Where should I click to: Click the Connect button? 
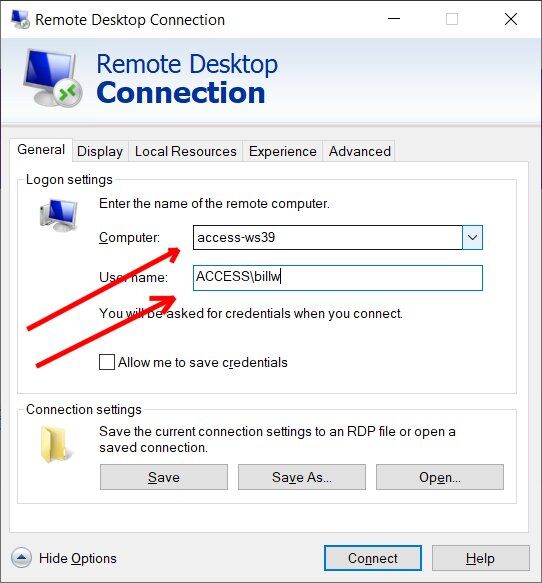pyautogui.click(x=373, y=558)
